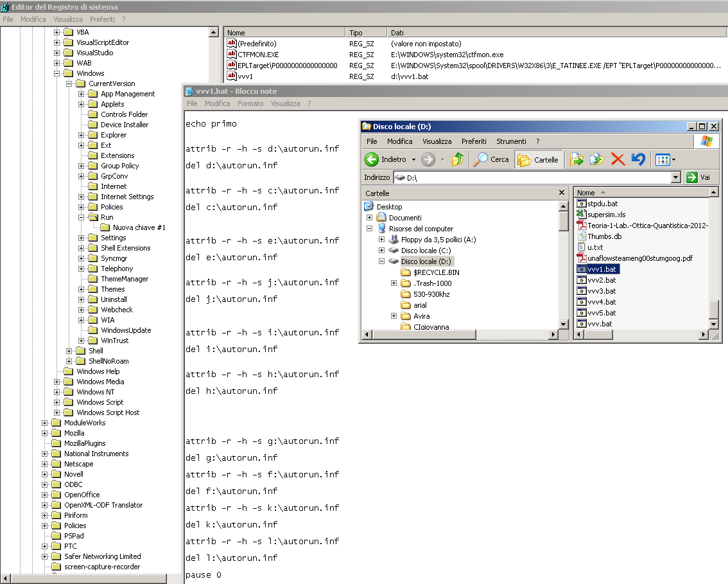Close the Cartelle folders pane
Viewport: 728px width, 584px height.
(561, 192)
